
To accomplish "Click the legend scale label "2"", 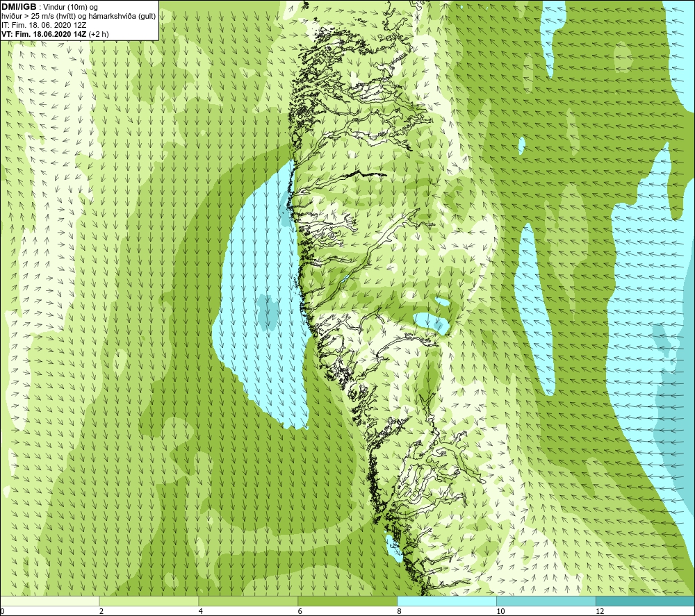I will pos(101,612).
